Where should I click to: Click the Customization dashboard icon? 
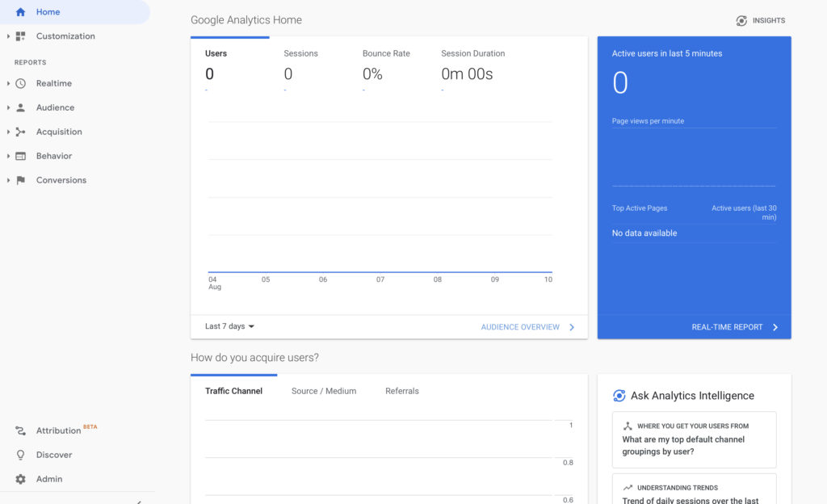coord(20,36)
